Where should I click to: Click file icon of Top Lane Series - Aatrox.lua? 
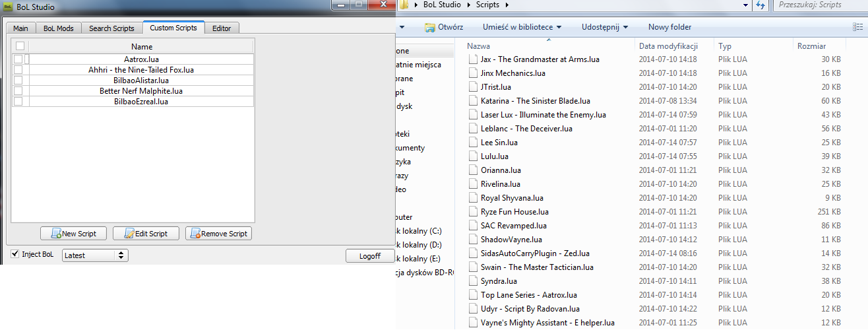click(x=472, y=294)
